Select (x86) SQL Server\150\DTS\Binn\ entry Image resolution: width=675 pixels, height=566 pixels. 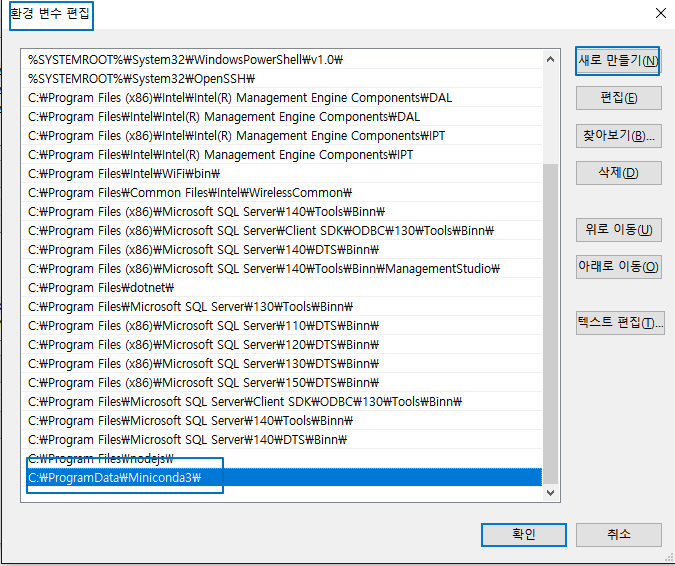(282, 383)
